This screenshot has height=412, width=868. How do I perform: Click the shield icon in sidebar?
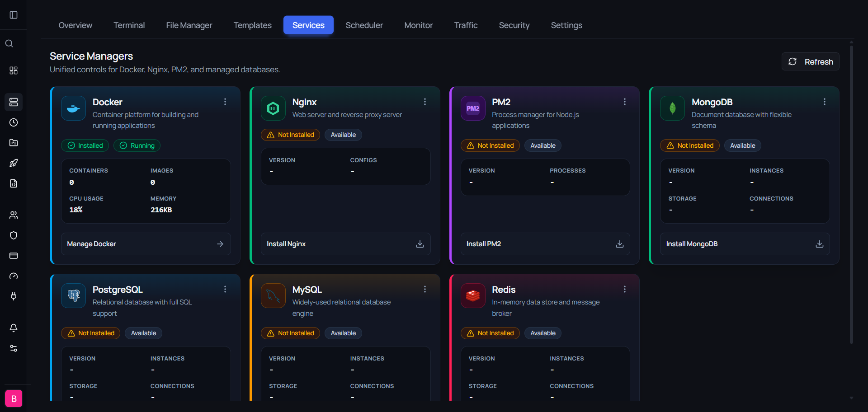14,235
